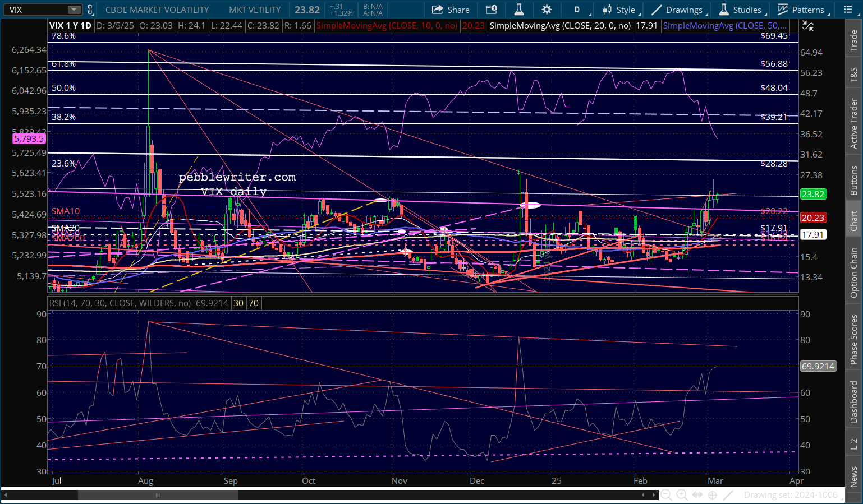The height and width of the screenshot is (504, 863).
Task: Click the flask Edit studies icon
Action: click(519, 10)
